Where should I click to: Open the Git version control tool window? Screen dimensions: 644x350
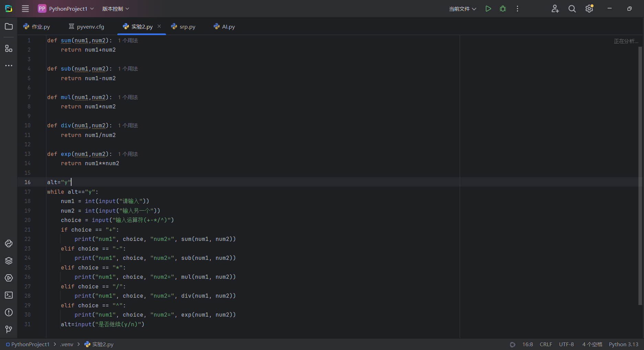(9, 329)
